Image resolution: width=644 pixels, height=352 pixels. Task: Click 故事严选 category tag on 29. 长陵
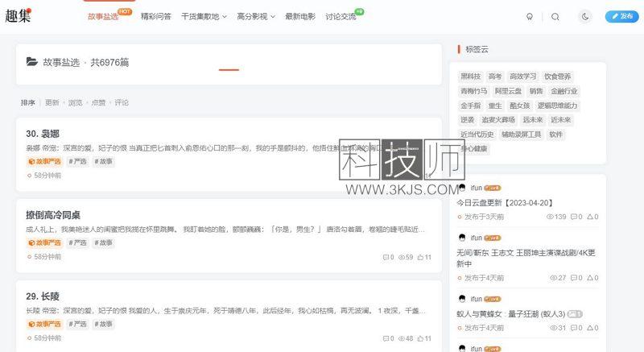click(x=44, y=325)
